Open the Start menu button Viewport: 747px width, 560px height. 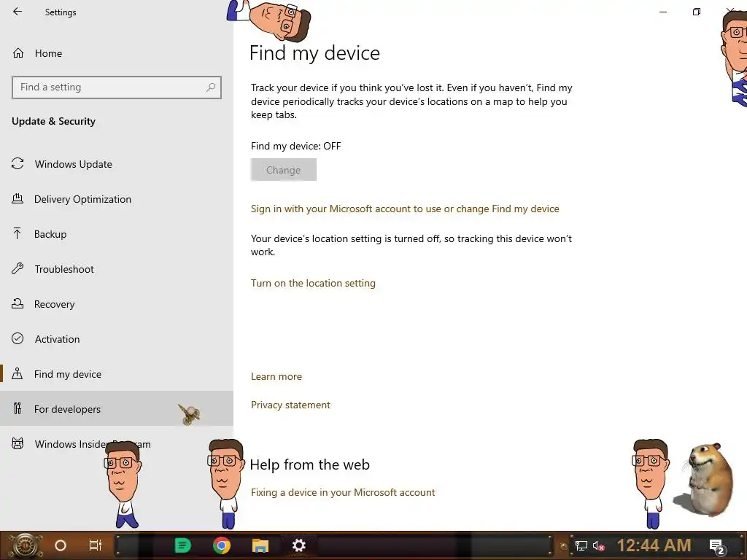26,545
